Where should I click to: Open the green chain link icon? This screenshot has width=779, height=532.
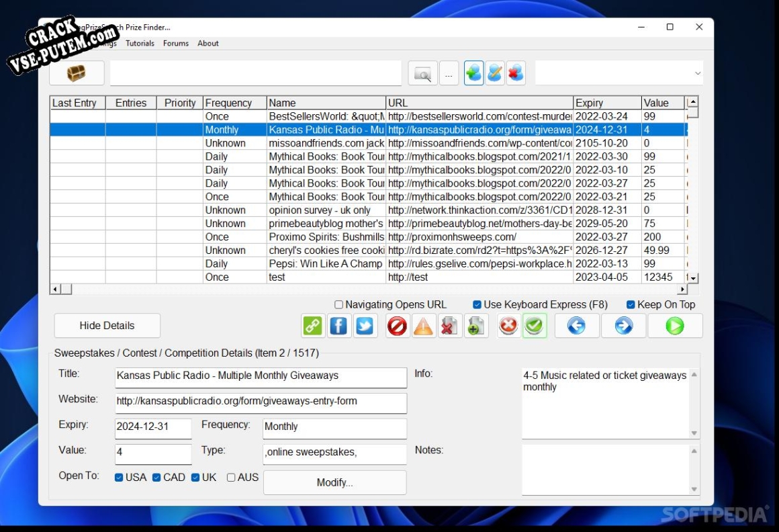312,326
